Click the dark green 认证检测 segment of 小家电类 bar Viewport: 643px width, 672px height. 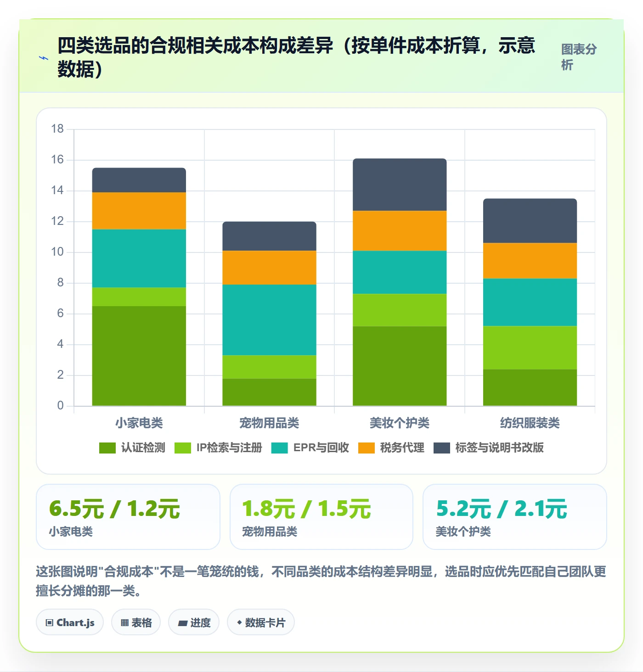pyautogui.click(x=139, y=356)
